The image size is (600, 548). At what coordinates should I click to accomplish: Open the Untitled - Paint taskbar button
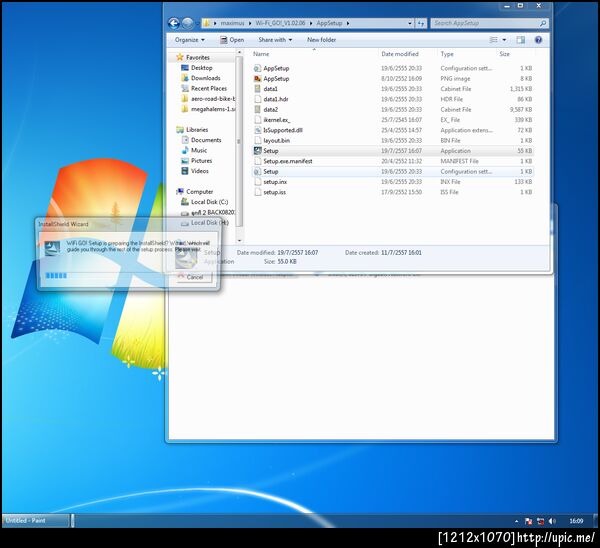click(36, 521)
